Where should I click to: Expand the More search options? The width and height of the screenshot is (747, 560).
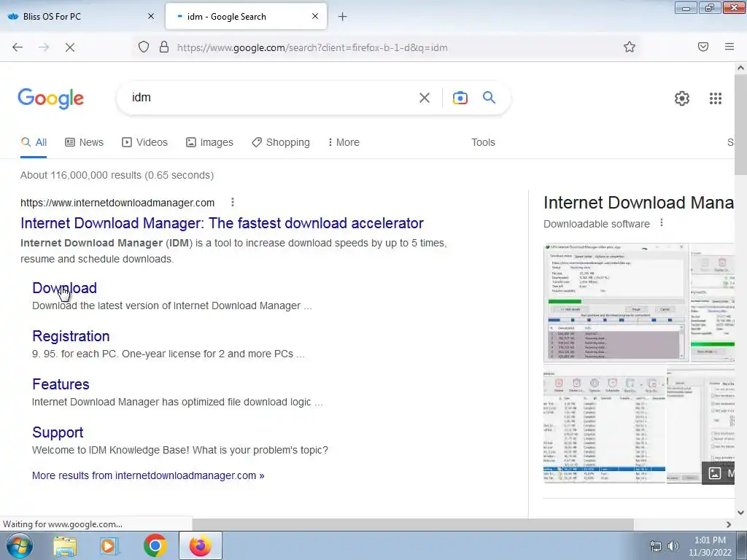click(344, 142)
